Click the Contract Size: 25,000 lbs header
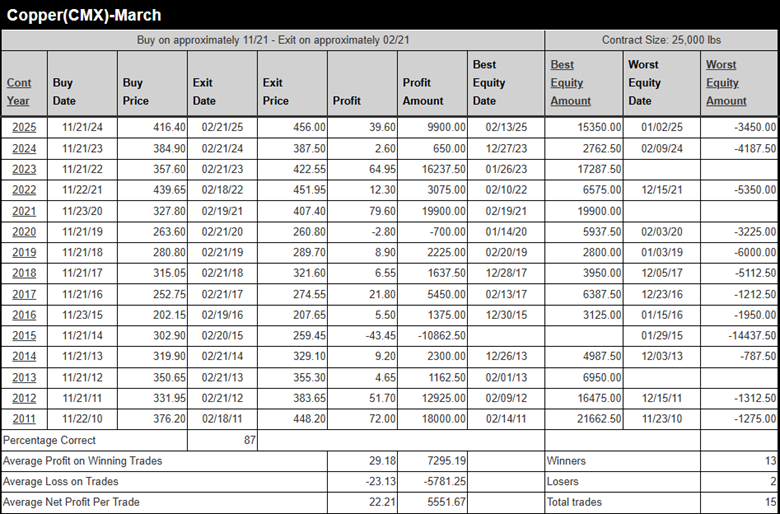780x514 pixels. (x=661, y=40)
